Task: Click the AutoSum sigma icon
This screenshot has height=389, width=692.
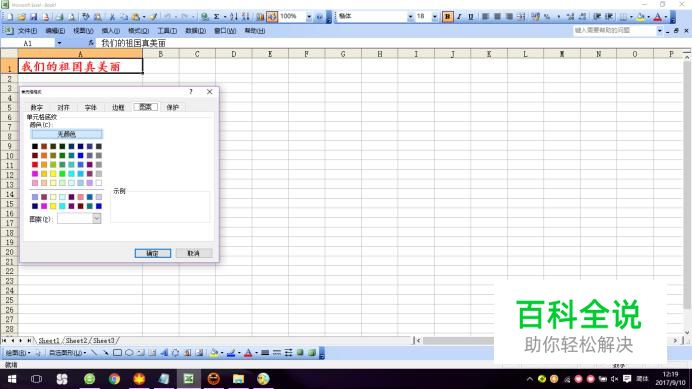Action: [x=216, y=17]
